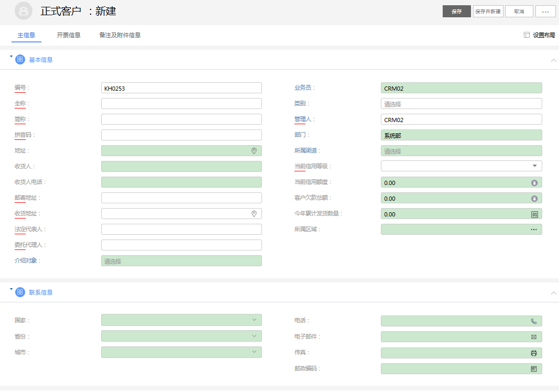Click the printer icon in 传真 field
559x392 pixels.
click(x=534, y=353)
